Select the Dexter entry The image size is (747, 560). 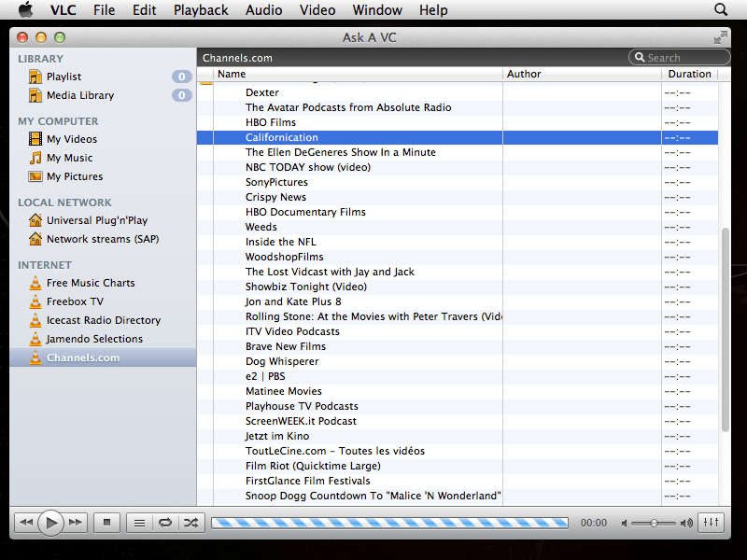click(x=458, y=92)
